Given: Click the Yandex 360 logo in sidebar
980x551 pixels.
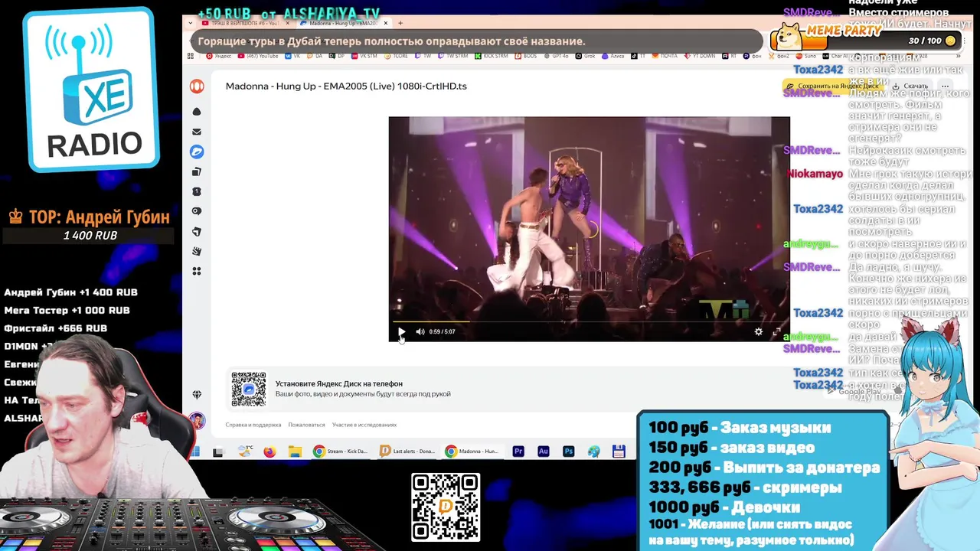Looking at the screenshot, I should coord(197,86).
